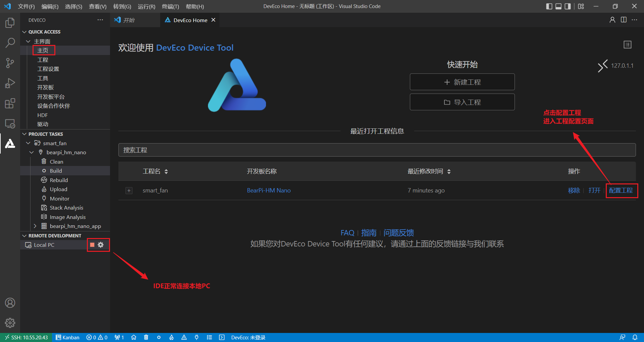Viewport: 644px width, 342px height.
Task: Open Source Control view in activity bar
Action: coord(10,63)
